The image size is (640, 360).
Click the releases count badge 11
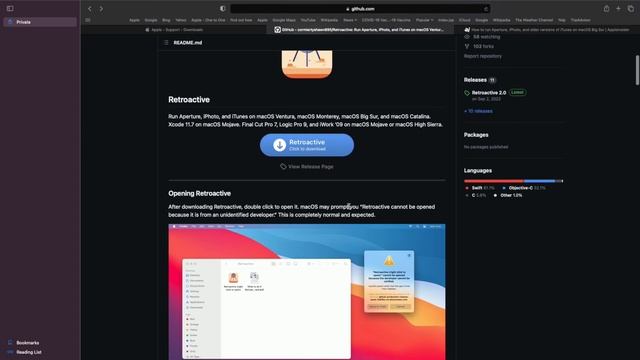coord(492,80)
